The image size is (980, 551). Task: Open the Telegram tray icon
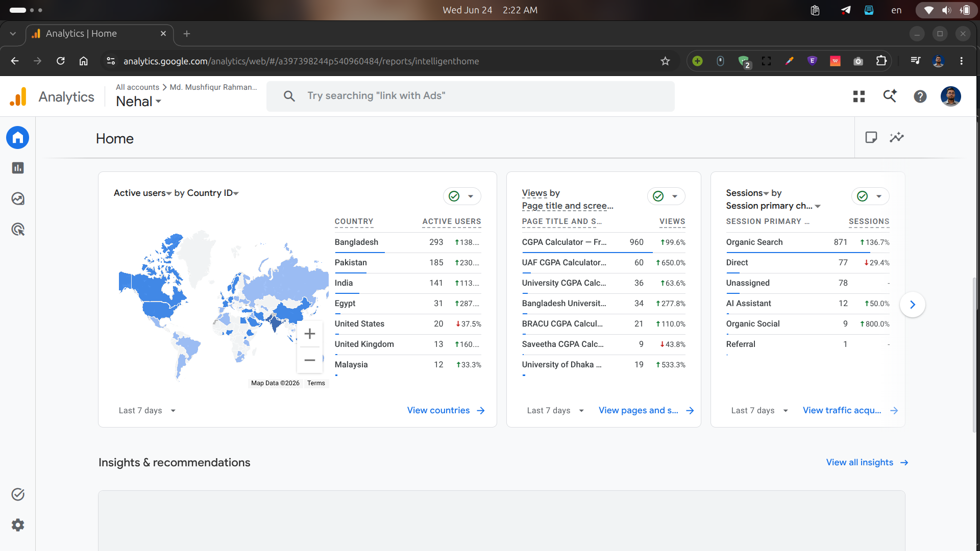pyautogui.click(x=846, y=10)
